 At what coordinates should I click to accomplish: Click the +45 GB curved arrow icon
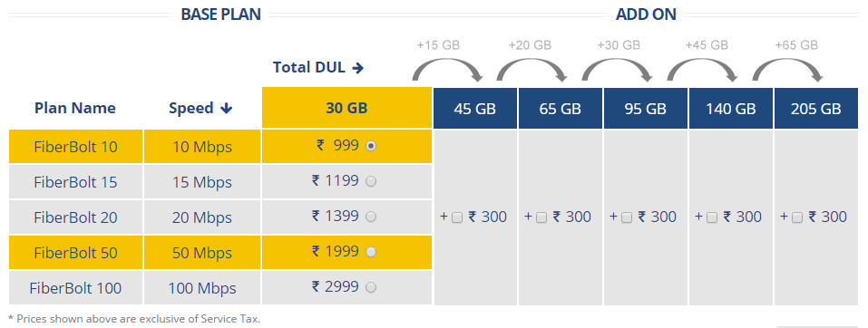tap(703, 71)
